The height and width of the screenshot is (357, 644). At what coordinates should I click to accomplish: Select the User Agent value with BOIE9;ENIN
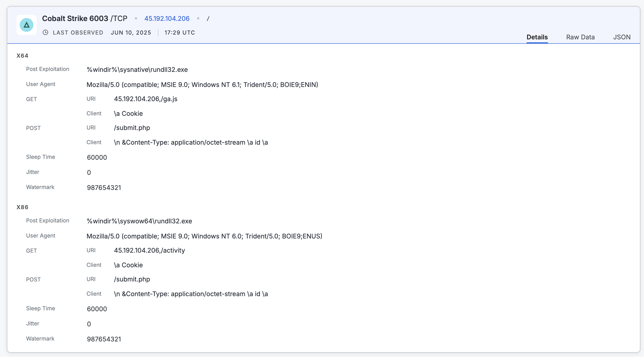click(202, 85)
